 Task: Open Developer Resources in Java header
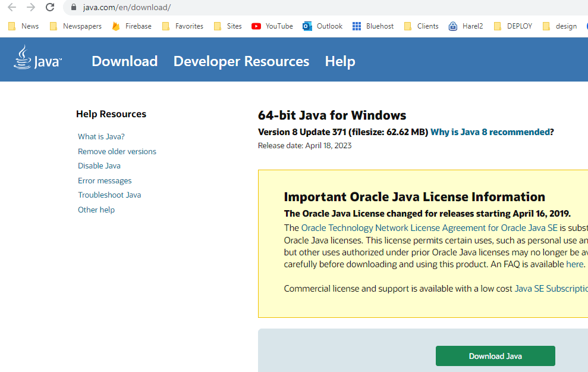241,61
